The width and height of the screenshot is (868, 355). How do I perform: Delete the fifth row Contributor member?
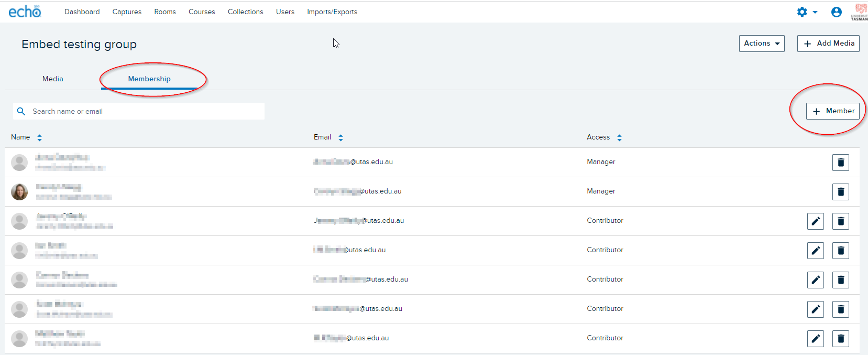[x=841, y=280]
